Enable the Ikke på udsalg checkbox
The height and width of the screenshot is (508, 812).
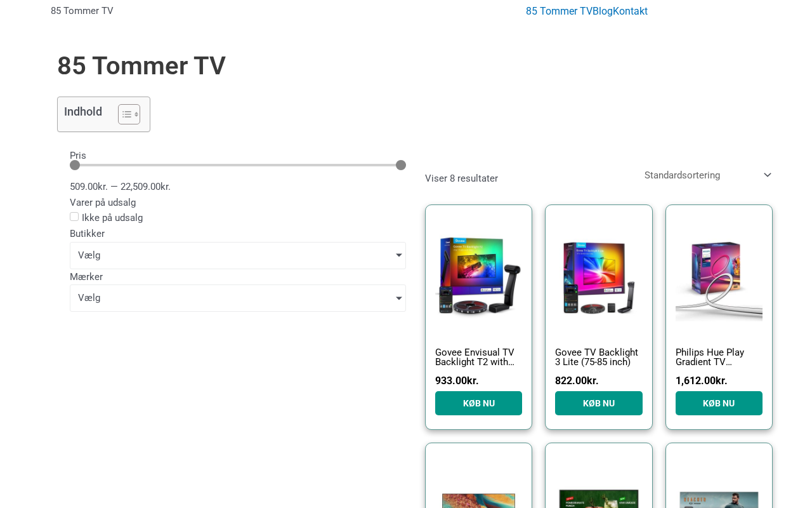click(74, 217)
